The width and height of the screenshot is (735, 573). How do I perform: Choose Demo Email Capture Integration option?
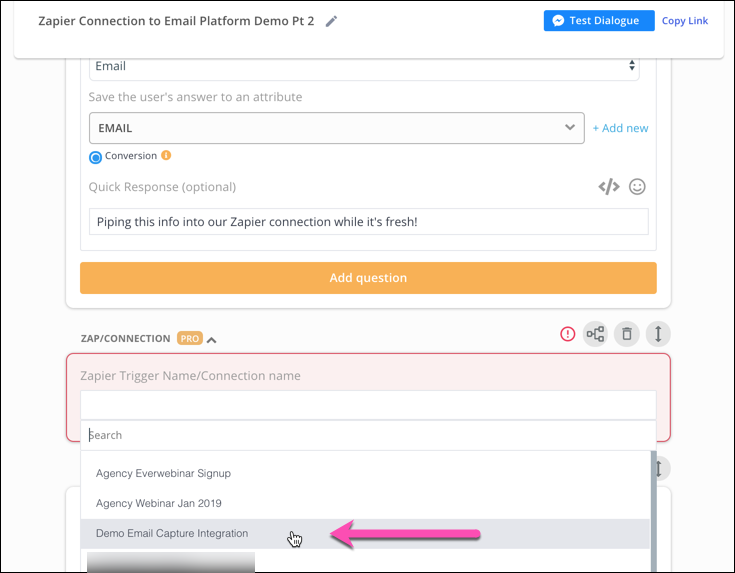tap(365, 534)
